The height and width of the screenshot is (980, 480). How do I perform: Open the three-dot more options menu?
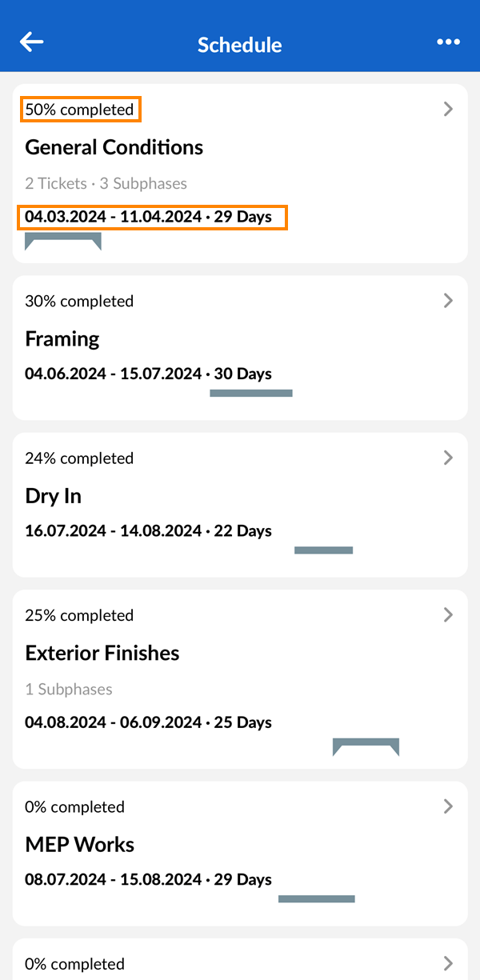click(x=448, y=42)
